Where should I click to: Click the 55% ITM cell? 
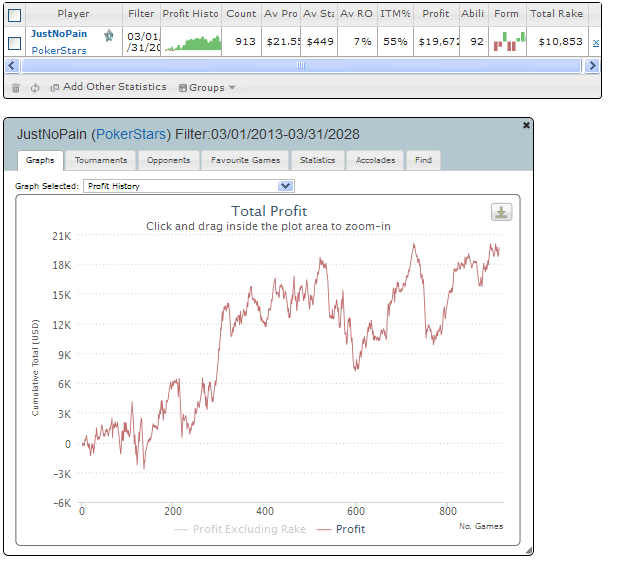pyautogui.click(x=395, y=42)
